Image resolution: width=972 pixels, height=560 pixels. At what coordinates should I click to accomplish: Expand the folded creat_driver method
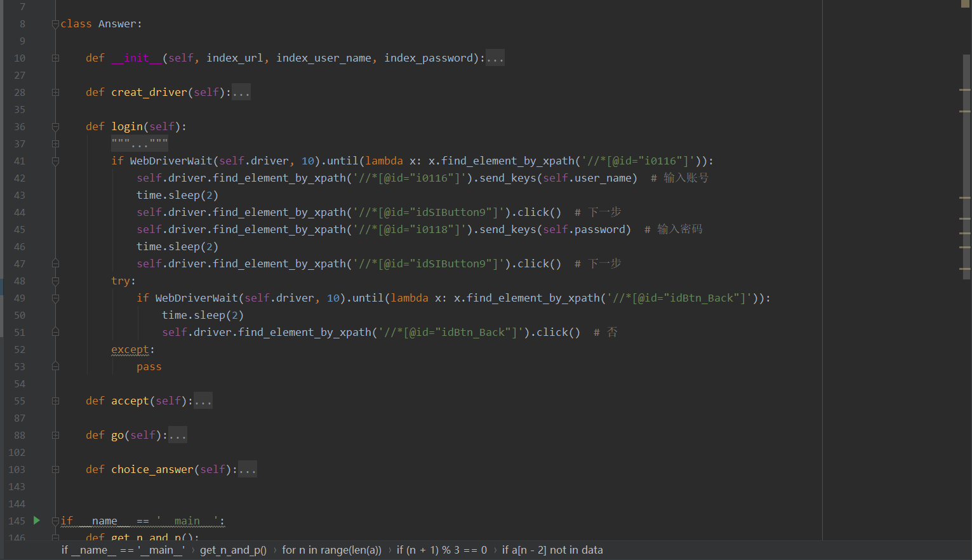click(x=55, y=93)
